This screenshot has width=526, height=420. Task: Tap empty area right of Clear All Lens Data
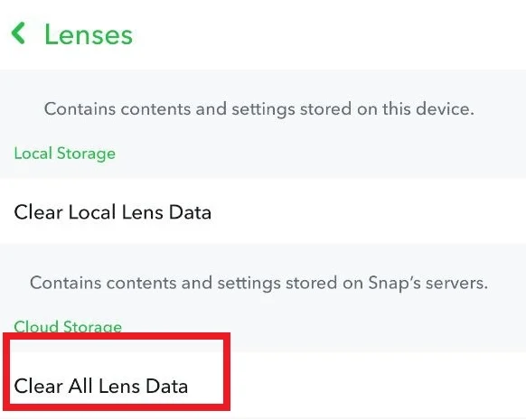[x=378, y=386]
